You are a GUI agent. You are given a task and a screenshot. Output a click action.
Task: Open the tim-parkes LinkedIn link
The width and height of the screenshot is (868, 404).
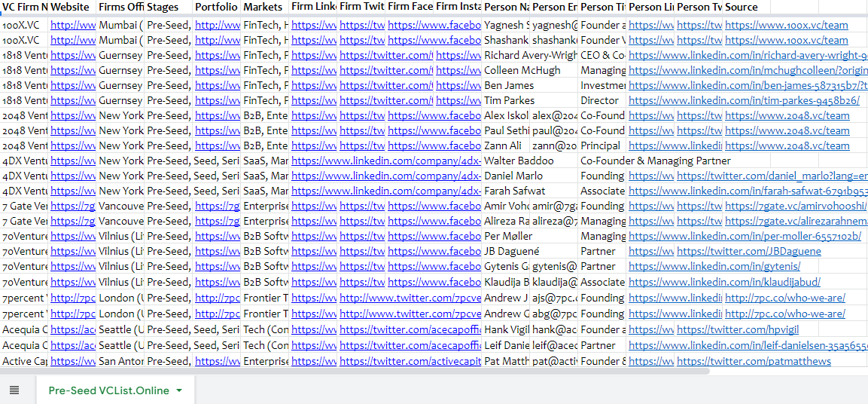744,100
